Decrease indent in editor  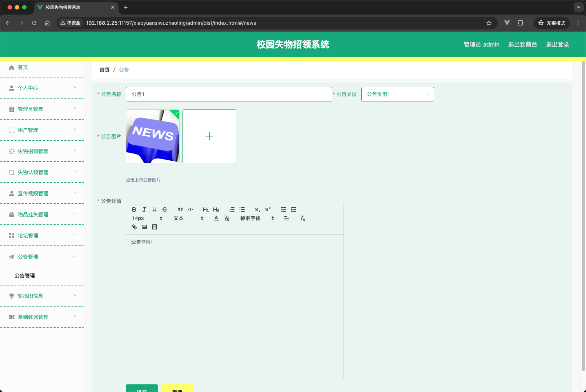pyautogui.click(x=284, y=209)
